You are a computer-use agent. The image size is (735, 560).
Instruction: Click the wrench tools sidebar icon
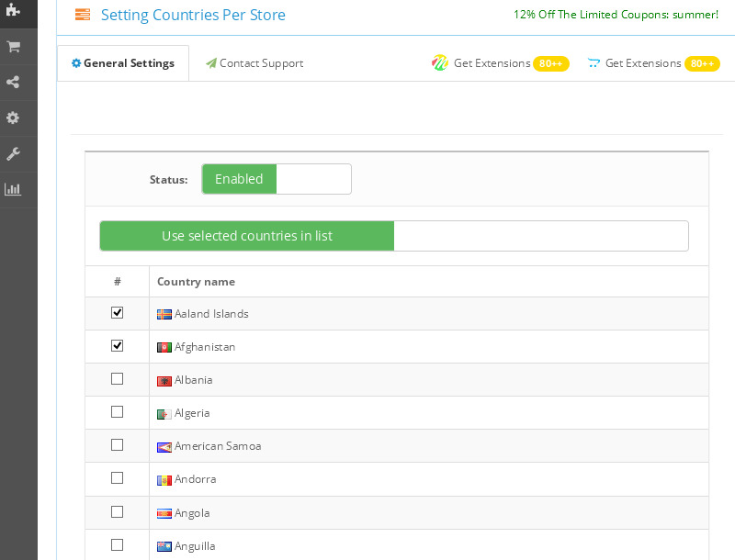tap(13, 154)
